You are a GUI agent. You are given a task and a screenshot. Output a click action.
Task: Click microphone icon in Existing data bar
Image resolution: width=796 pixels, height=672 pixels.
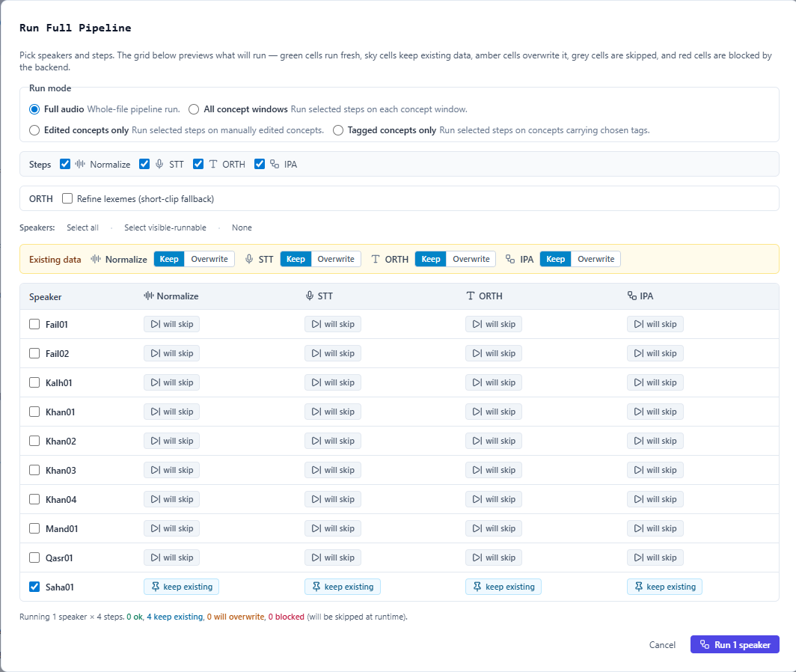click(x=248, y=259)
